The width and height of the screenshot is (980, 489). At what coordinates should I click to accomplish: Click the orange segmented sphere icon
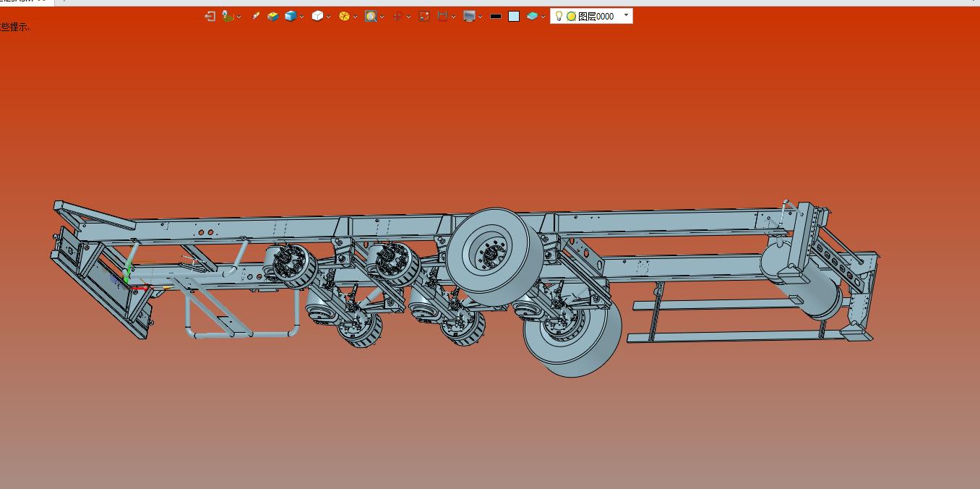click(344, 16)
